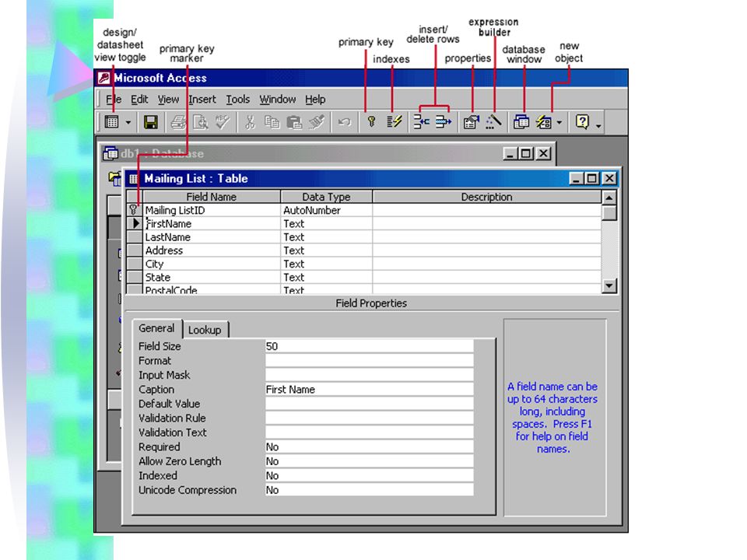
Task: Open the View menu
Action: [168, 100]
